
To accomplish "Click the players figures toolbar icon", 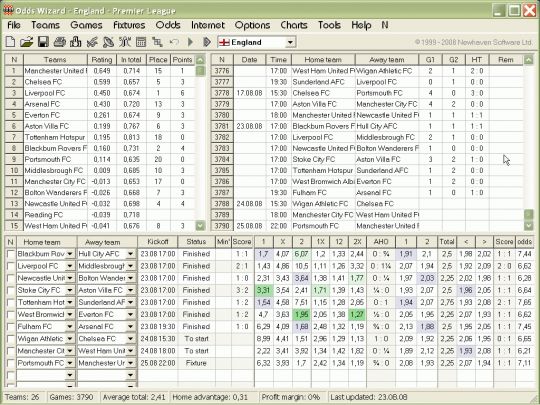I will (x=125, y=42).
